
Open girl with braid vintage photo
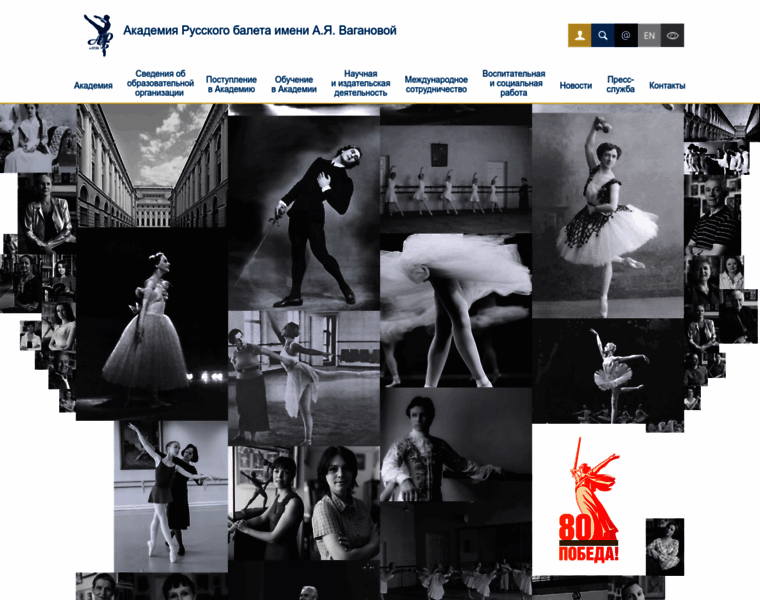(x=38, y=138)
